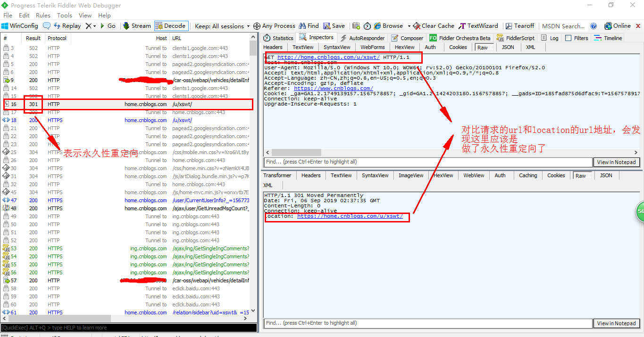Select response Transformer tab
644x337 pixels.
(x=277, y=175)
